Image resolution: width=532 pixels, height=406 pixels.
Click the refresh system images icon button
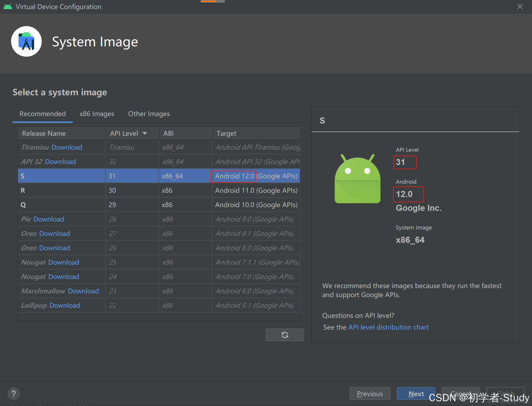coord(285,335)
